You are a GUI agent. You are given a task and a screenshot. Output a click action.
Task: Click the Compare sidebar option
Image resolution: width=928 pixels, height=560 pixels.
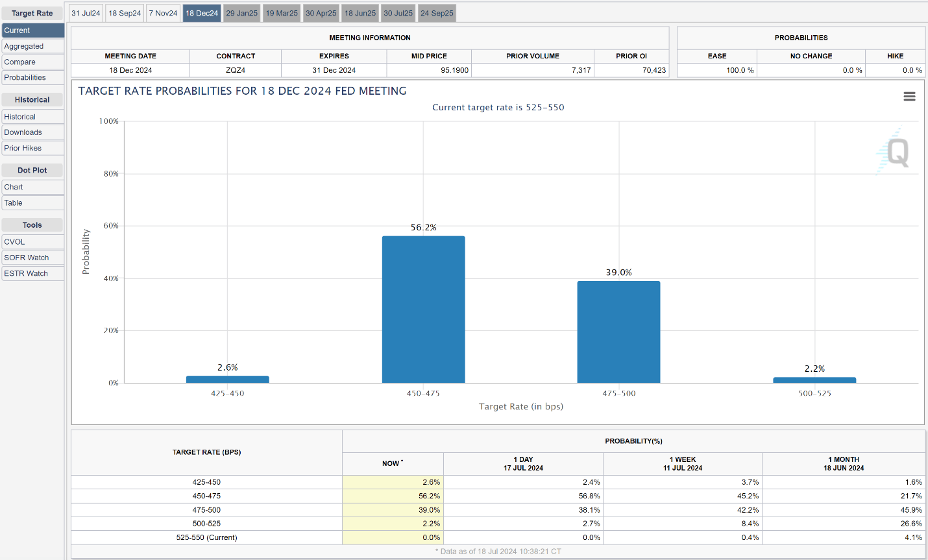[32, 62]
